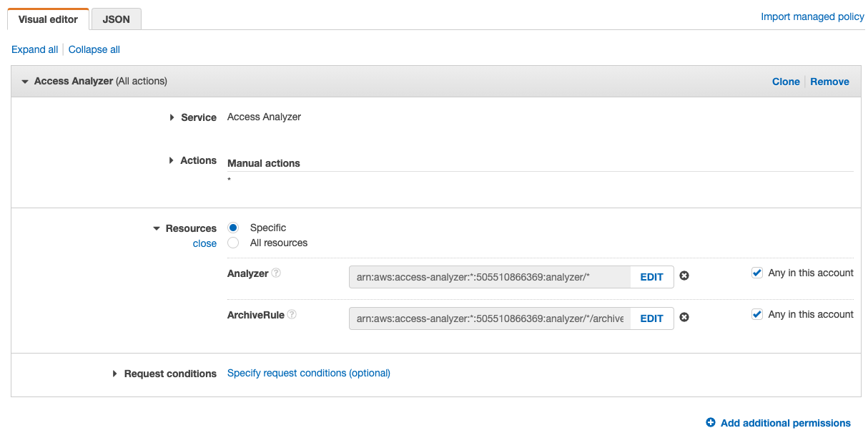
Task: Select the Visual editor tab
Action: [x=48, y=19]
